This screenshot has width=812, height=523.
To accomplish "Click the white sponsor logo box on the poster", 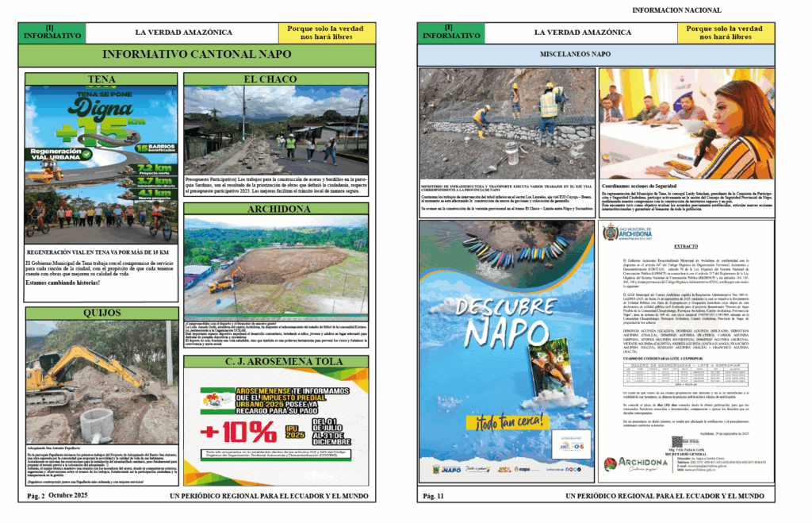I will (571, 444).
